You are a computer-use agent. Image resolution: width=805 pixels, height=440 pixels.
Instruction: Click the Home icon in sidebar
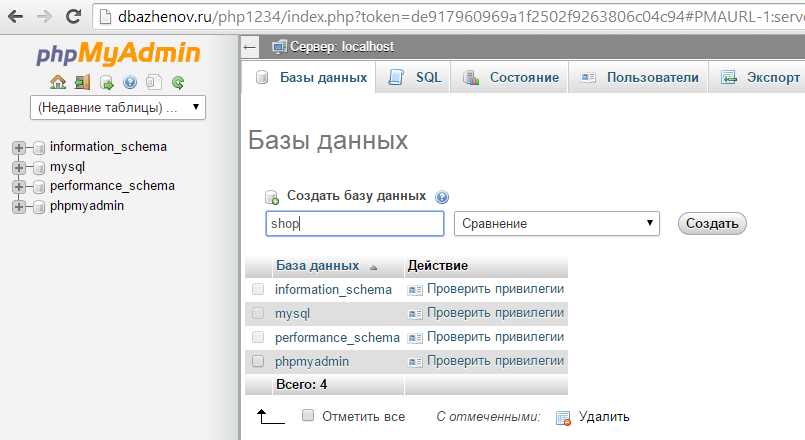58,83
